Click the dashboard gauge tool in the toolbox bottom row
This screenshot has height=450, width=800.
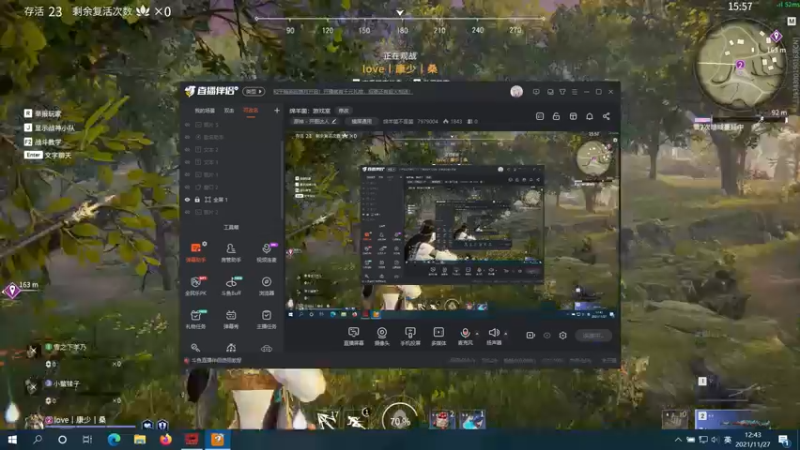(x=231, y=348)
